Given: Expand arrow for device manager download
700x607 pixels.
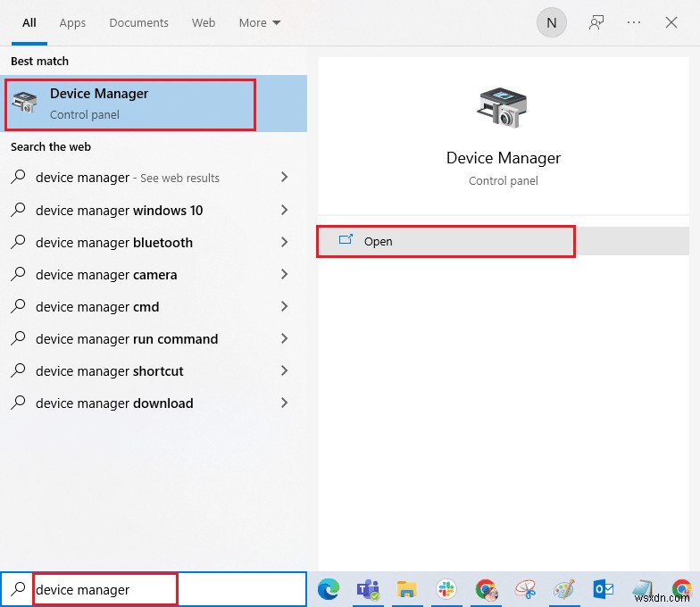Looking at the screenshot, I should click(284, 403).
